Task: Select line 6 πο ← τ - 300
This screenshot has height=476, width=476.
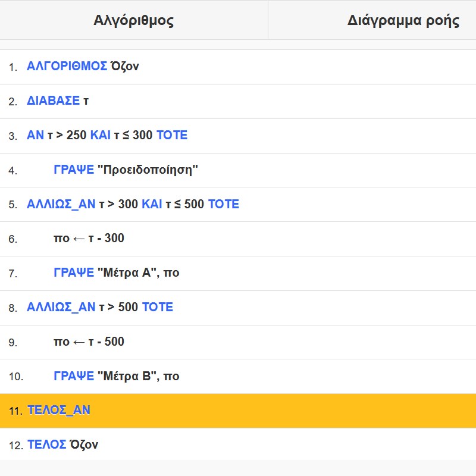Action: click(238, 239)
